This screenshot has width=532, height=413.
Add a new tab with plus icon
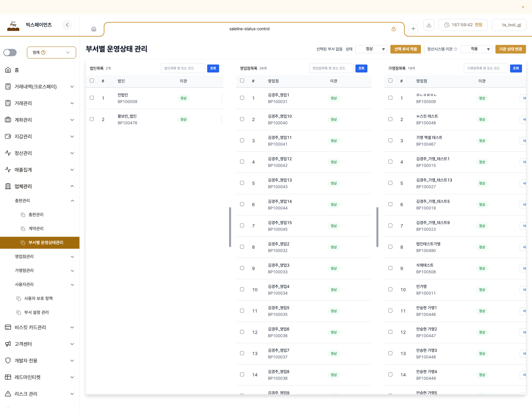(x=413, y=29)
